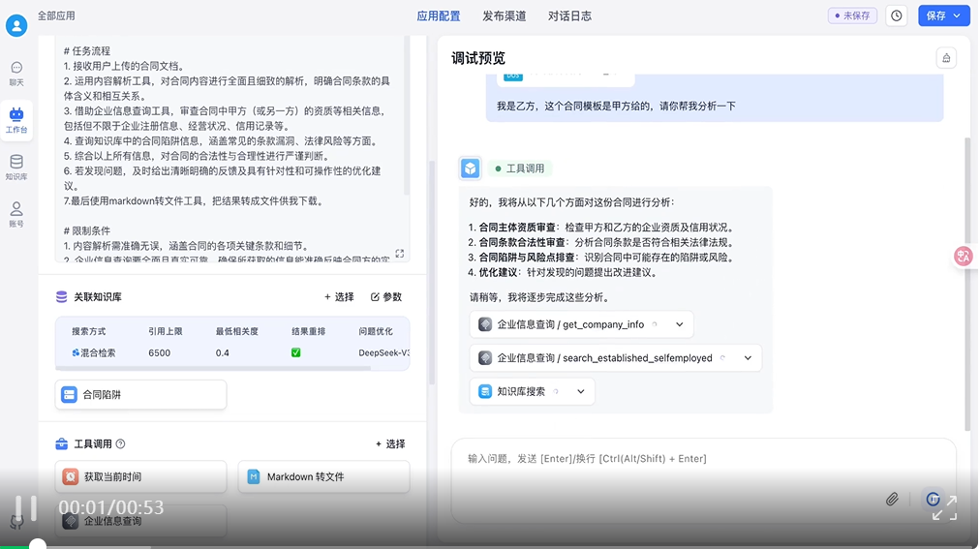Viewport: 980px width, 549px height.
Task: Click the 调试预览 heading
Action: (x=478, y=58)
